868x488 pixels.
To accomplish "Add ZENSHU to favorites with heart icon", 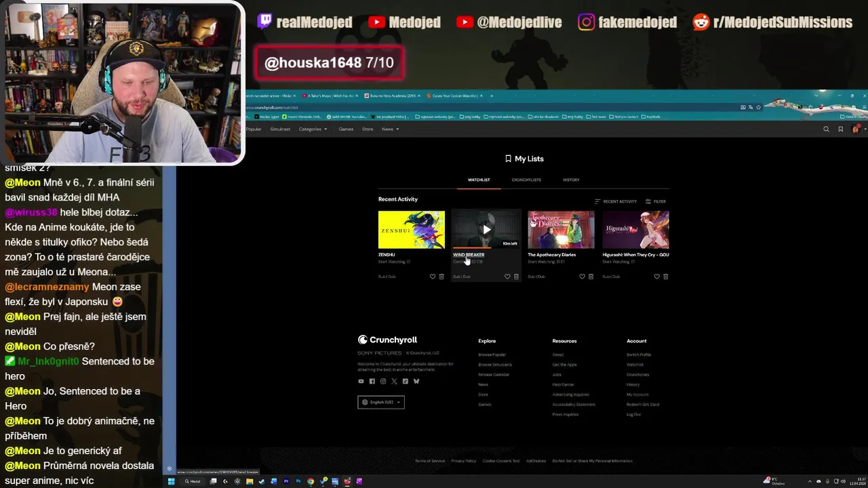I will pyautogui.click(x=433, y=277).
